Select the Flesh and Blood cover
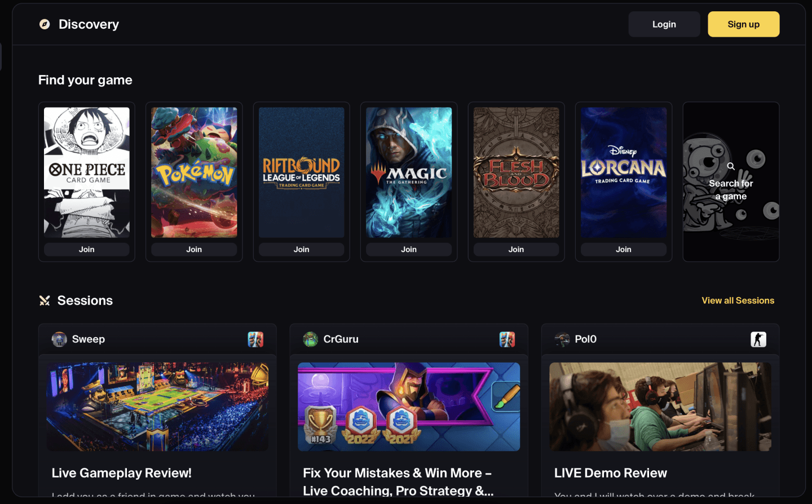812x504 pixels. [517, 173]
